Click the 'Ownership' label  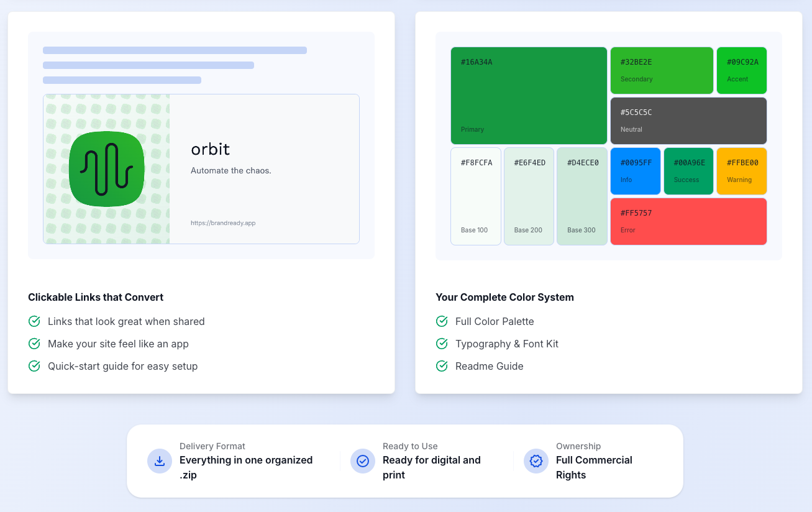click(x=578, y=446)
